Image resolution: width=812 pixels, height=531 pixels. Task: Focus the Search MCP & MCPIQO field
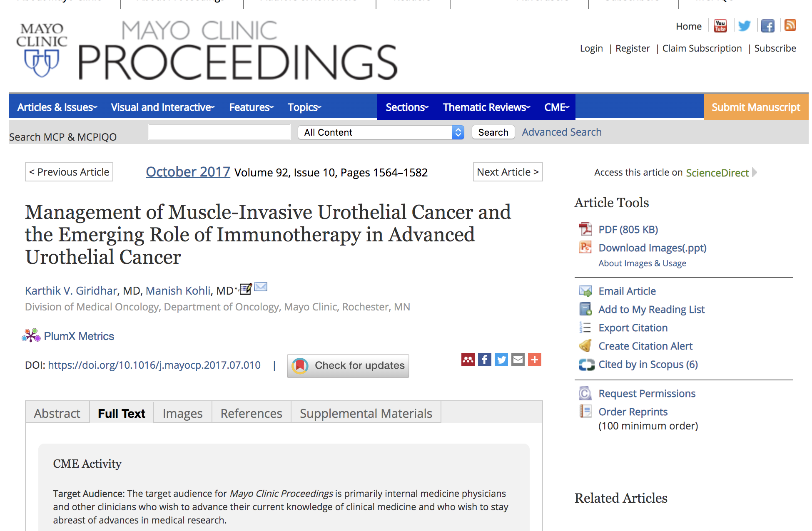219,132
